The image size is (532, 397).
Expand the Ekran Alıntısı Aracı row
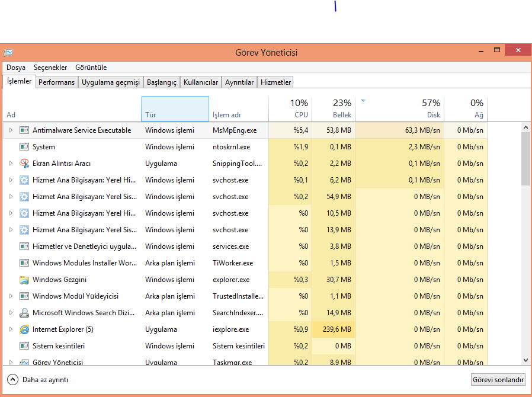pyautogui.click(x=11, y=164)
